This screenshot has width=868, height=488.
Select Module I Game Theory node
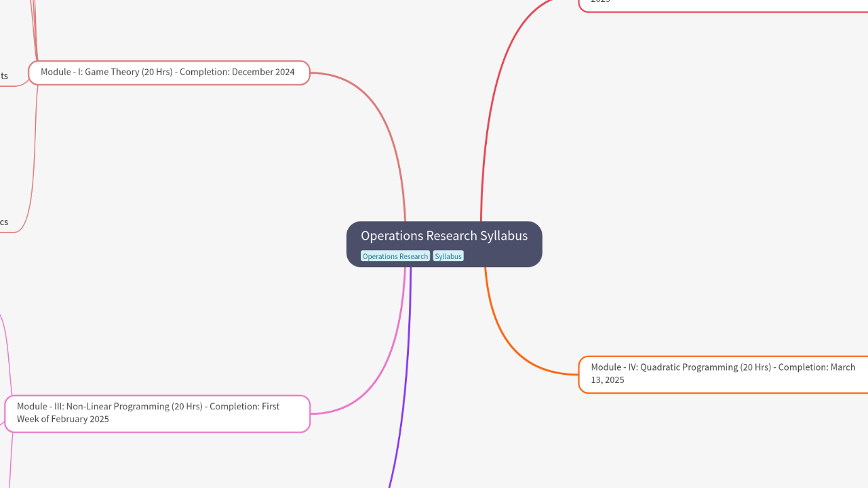click(169, 73)
